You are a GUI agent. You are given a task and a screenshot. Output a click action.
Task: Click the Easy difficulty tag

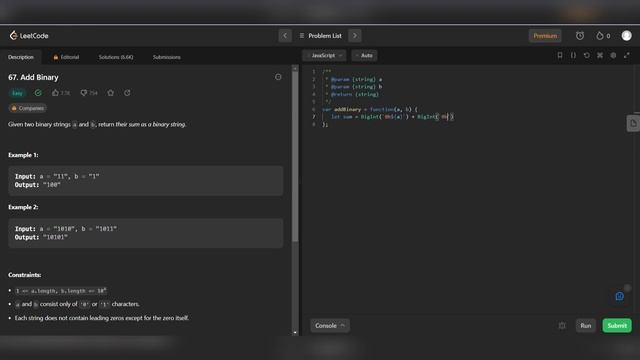pos(17,93)
